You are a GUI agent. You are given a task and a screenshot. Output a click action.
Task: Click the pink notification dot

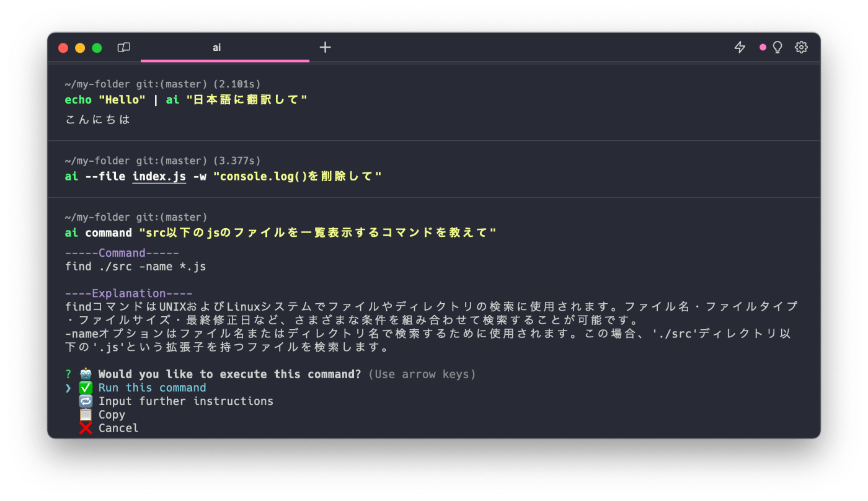coord(763,47)
